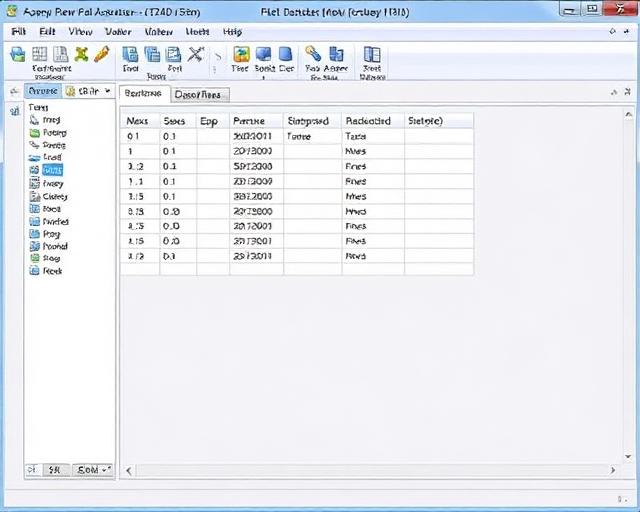This screenshot has height=512, width=640.
Task: Open the Help menu
Action: pyautogui.click(x=232, y=31)
